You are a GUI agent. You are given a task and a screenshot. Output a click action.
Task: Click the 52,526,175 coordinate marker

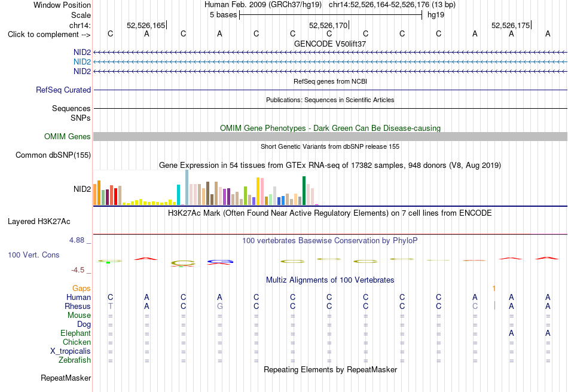click(x=511, y=25)
